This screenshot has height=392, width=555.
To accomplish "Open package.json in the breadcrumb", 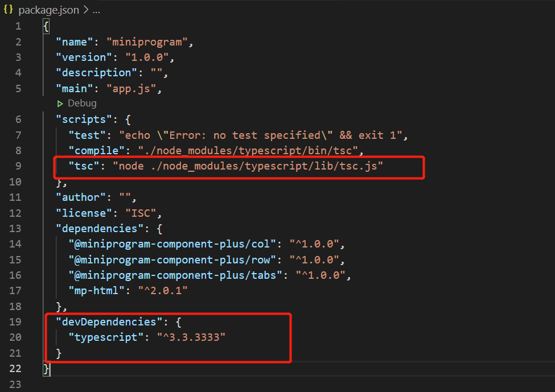I will [x=49, y=10].
